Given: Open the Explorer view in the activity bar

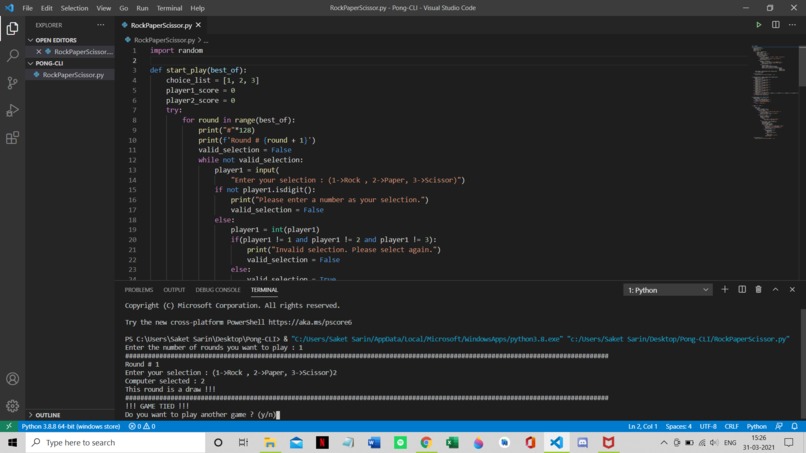Looking at the screenshot, I should tap(12, 28).
